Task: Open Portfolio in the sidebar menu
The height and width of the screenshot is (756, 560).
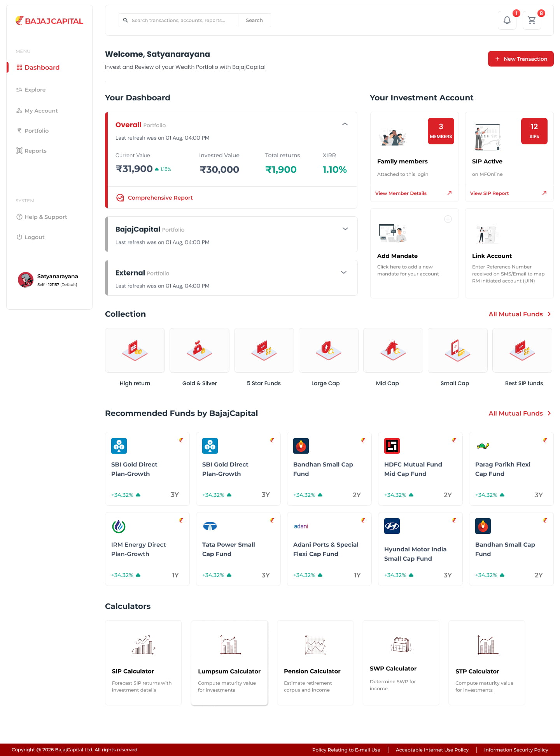Action: [33, 131]
